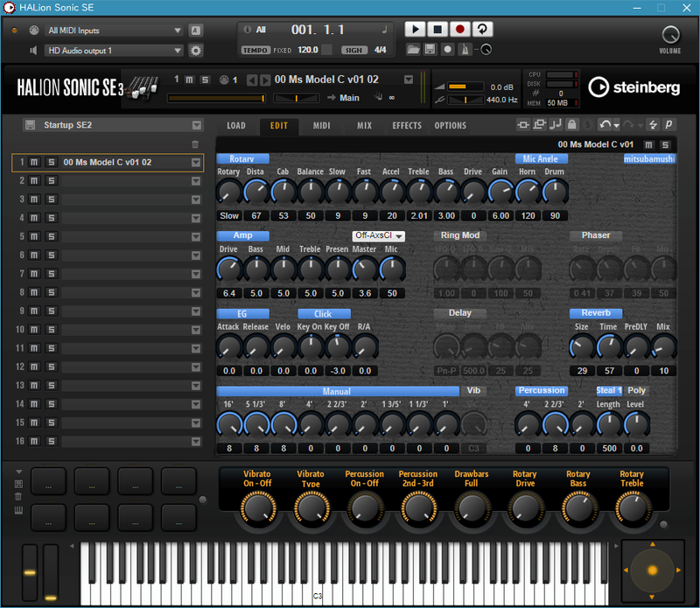Click the undo arrow icon
The width and height of the screenshot is (700, 608).
605,124
